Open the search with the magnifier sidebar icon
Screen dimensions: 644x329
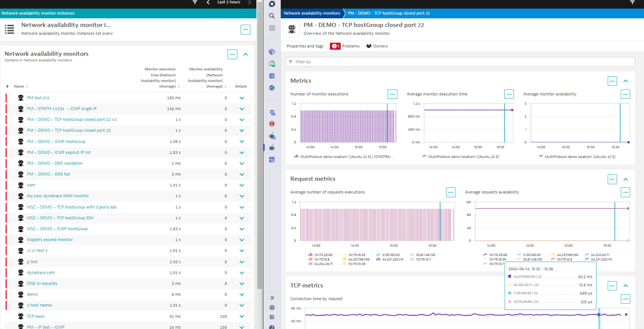(x=272, y=16)
